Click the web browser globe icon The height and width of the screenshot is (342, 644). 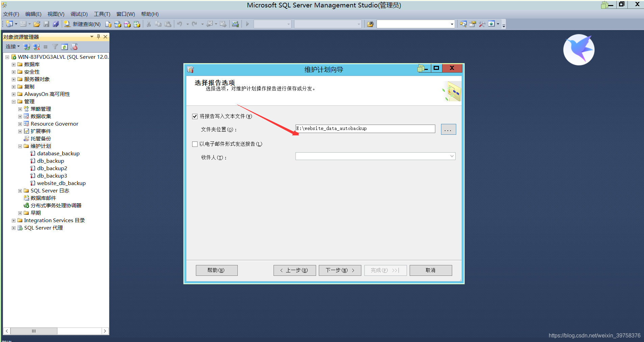492,24
